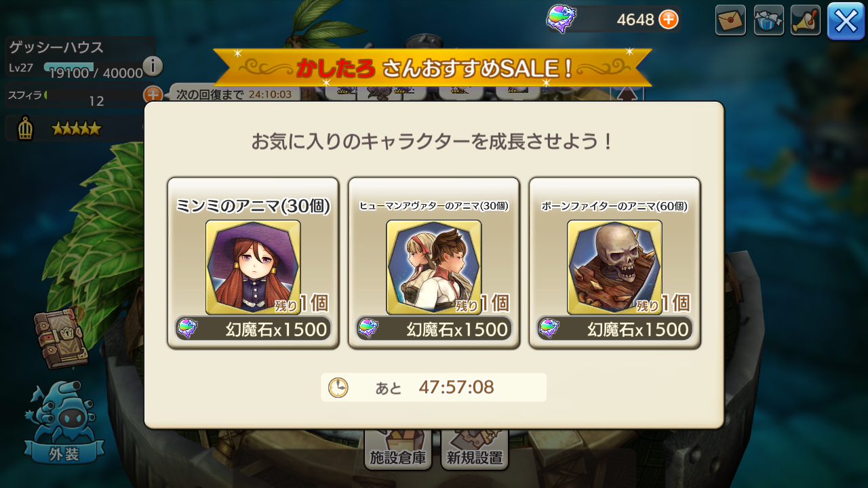Viewport: 868px width, 488px height.
Task: Click the horn announcement icon
Action: pos(806,20)
